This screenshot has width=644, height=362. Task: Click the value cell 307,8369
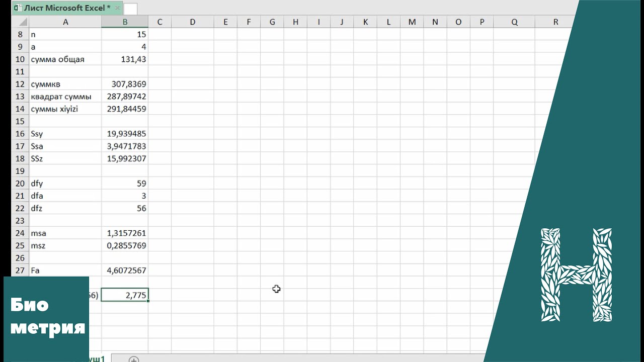[125, 84]
